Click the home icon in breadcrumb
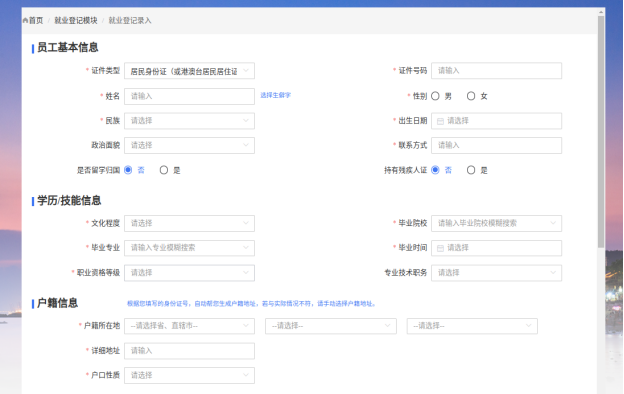 click(x=25, y=20)
